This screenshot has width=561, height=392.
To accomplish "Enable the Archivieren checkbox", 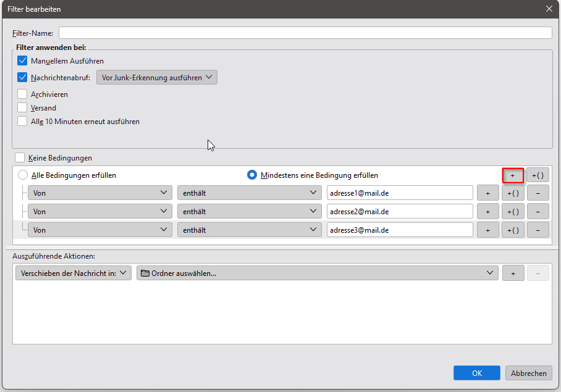I will [23, 94].
